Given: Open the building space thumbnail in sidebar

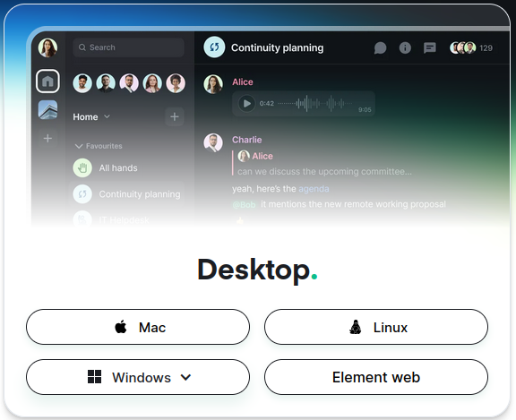Looking at the screenshot, I should click(47, 109).
